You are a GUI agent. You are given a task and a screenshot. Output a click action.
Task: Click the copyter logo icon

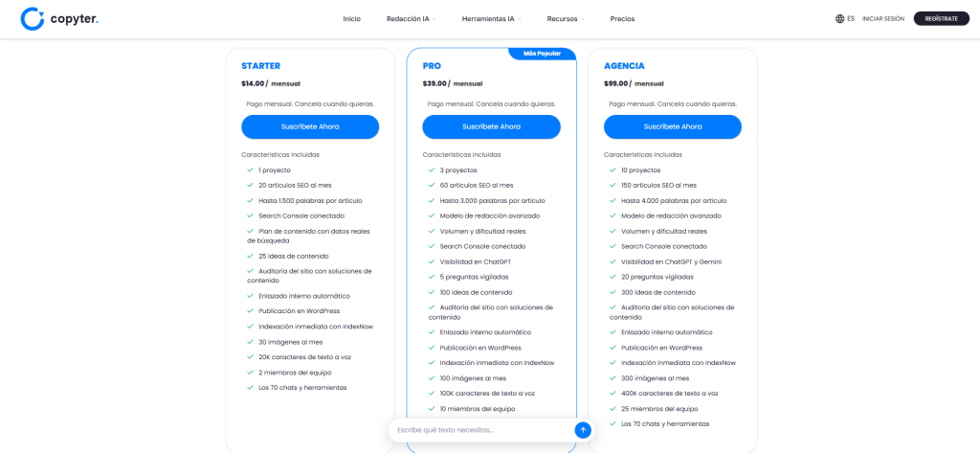coord(32,19)
